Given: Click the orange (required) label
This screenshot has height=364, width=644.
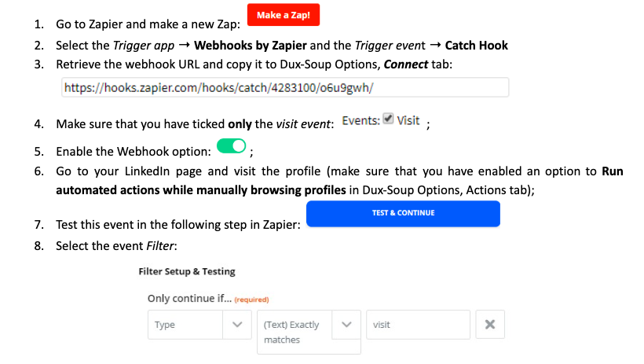Looking at the screenshot, I should tap(252, 300).
